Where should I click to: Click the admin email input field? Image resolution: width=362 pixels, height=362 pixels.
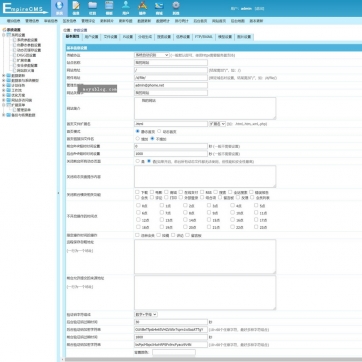[171, 85]
